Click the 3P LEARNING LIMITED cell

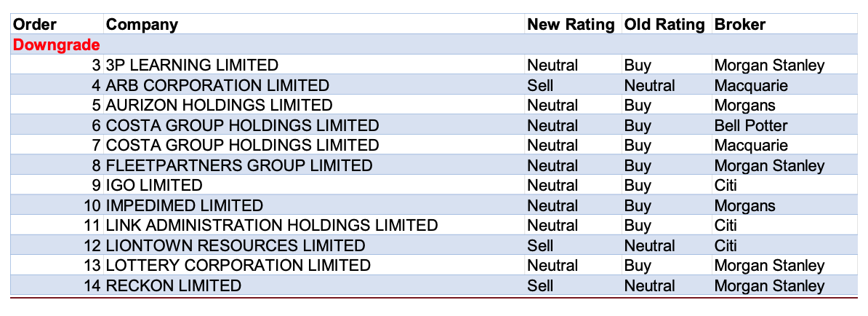192,66
